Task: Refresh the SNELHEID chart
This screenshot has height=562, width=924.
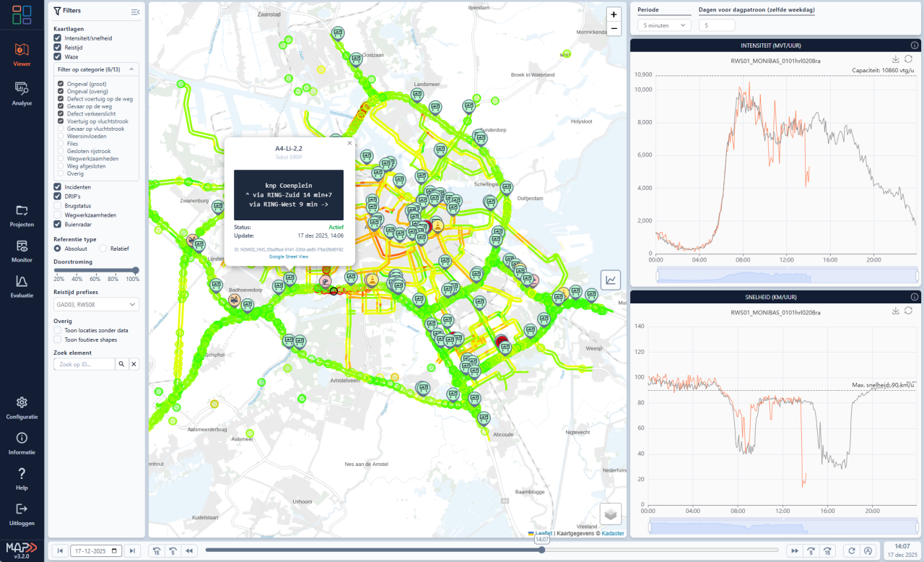Action: coord(908,311)
